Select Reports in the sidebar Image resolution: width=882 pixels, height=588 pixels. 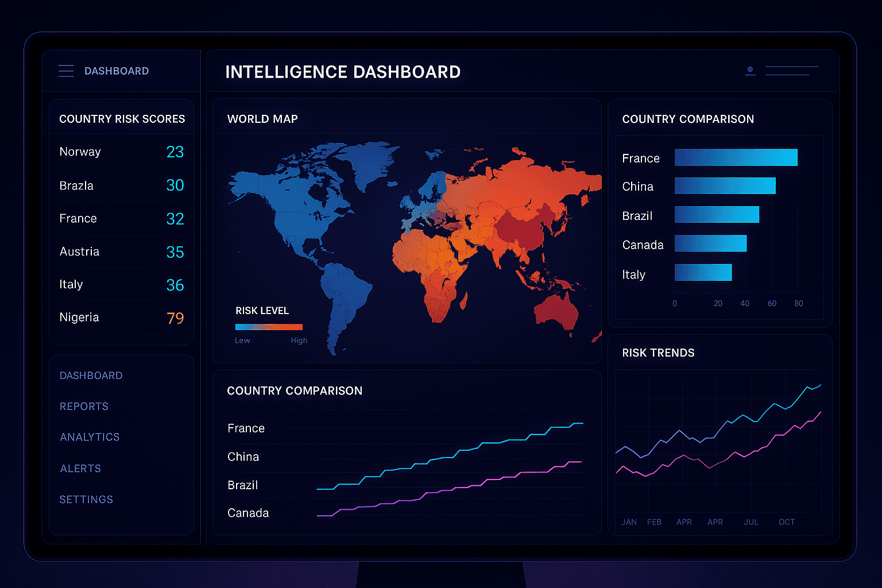pyautogui.click(x=84, y=406)
